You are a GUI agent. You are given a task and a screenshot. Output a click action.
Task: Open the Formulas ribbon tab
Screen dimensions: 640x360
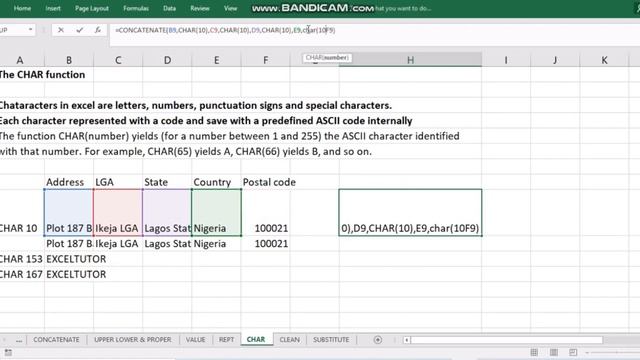pyautogui.click(x=136, y=8)
